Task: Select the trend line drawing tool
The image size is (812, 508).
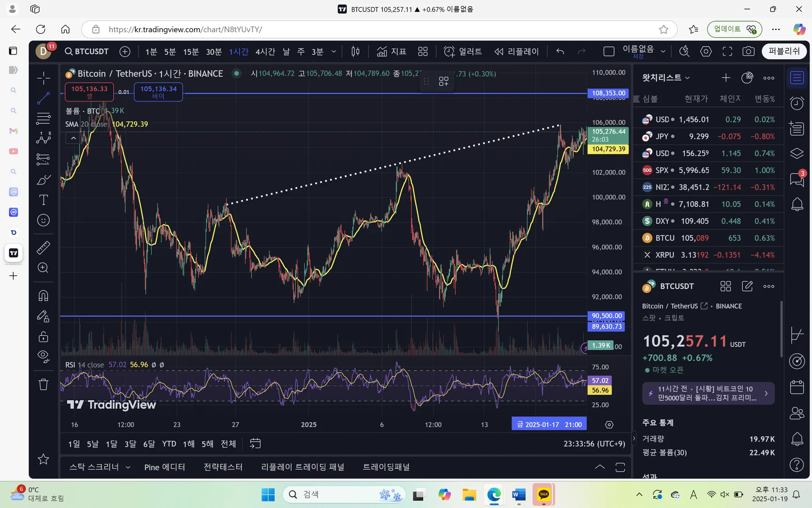Action: pos(43,98)
